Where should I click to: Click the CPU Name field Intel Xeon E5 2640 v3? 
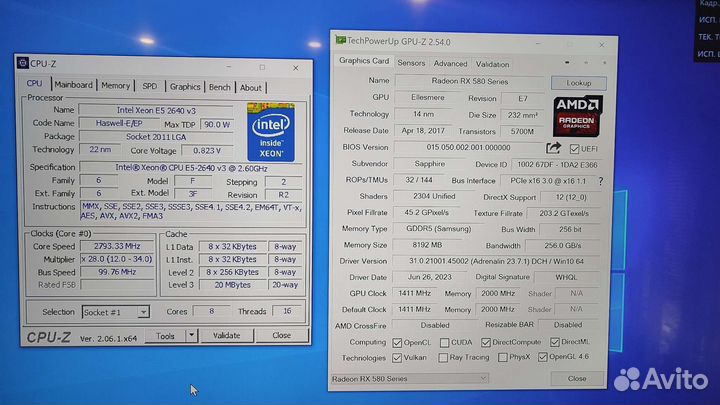[156, 110]
